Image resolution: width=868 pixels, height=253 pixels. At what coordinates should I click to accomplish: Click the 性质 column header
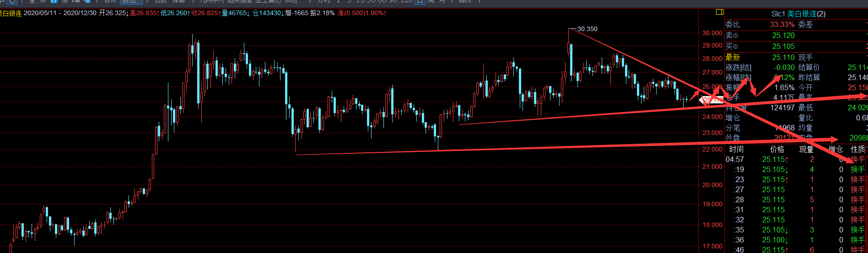(x=858, y=149)
